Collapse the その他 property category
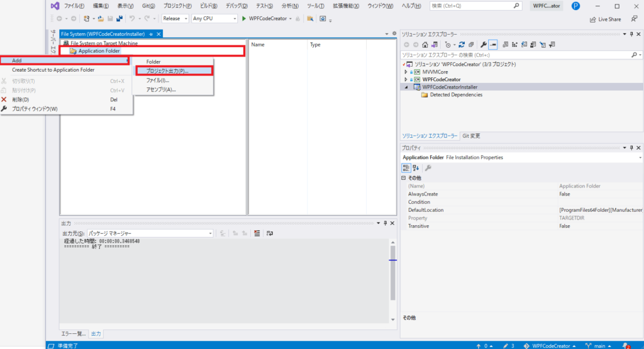This screenshot has height=349, width=644. [x=403, y=178]
